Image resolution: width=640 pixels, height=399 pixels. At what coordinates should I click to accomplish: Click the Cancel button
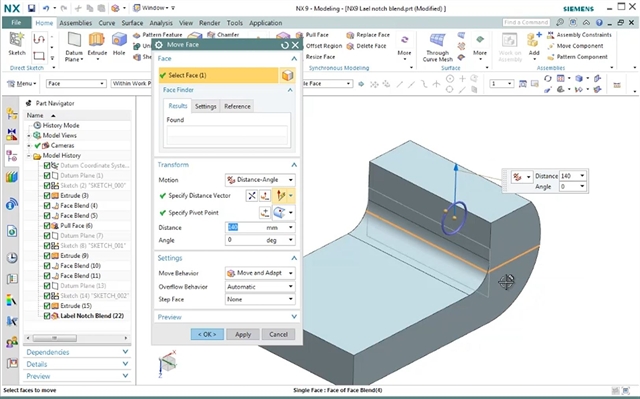click(x=278, y=335)
